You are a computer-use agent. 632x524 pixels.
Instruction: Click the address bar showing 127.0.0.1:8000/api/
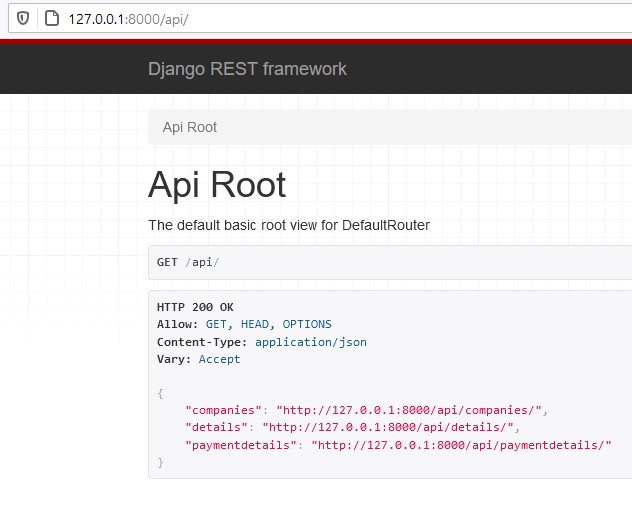coord(322,19)
